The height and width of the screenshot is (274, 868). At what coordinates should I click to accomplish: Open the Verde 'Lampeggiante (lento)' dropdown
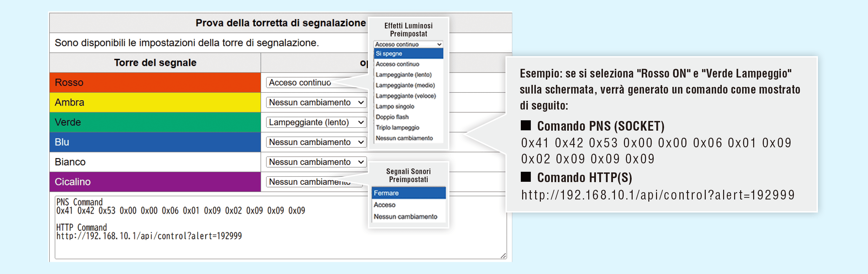click(x=316, y=122)
